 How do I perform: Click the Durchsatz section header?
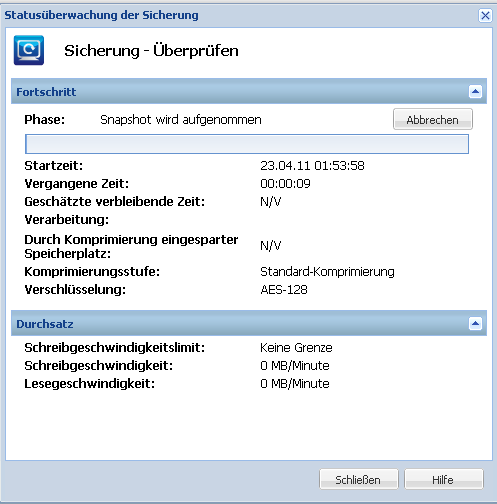249,323
